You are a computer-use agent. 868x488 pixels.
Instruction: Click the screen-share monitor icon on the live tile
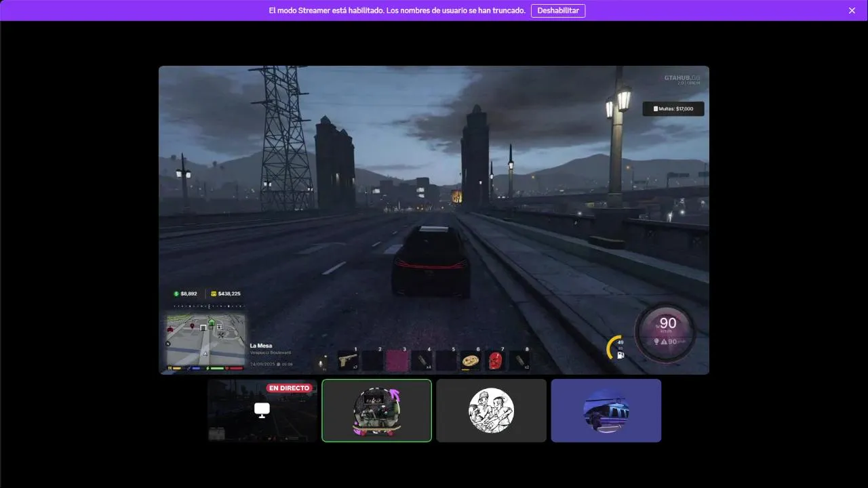pos(262,409)
